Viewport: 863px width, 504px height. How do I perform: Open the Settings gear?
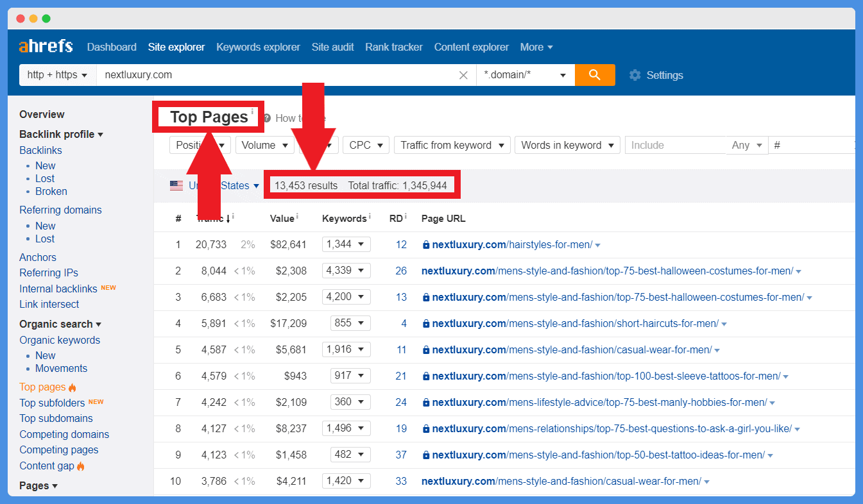[x=635, y=75]
